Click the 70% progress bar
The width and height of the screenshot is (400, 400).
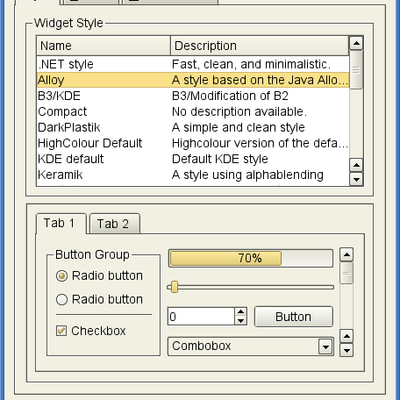[251, 258]
